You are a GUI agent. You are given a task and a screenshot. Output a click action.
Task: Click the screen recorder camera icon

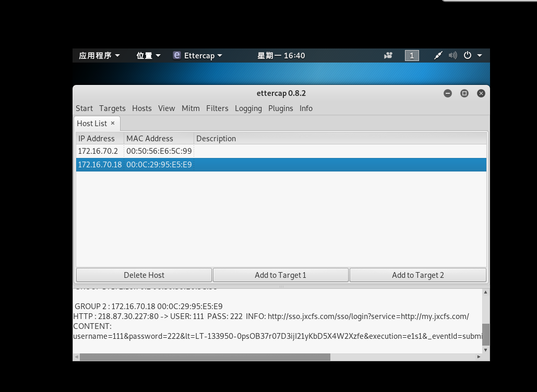coord(388,55)
